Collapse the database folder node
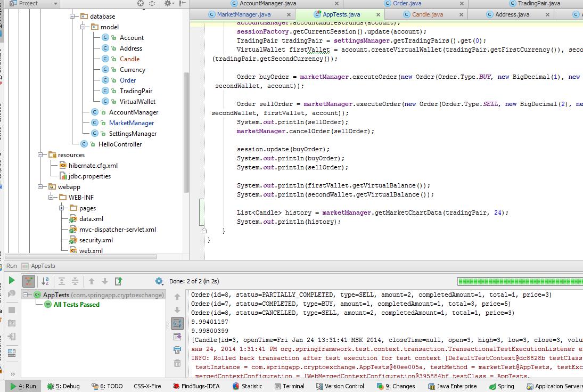The width and height of the screenshot is (583, 392). click(72, 17)
